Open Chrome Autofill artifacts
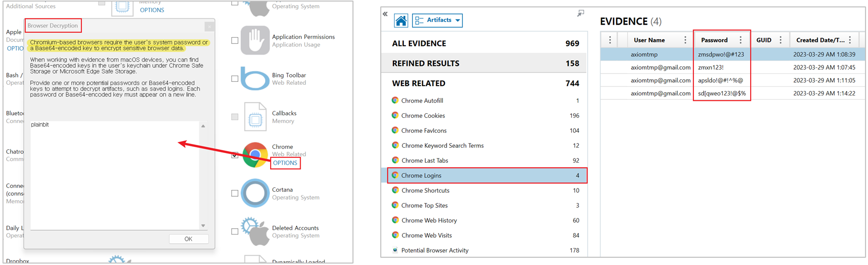The image size is (868, 265). pyautogui.click(x=485, y=100)
